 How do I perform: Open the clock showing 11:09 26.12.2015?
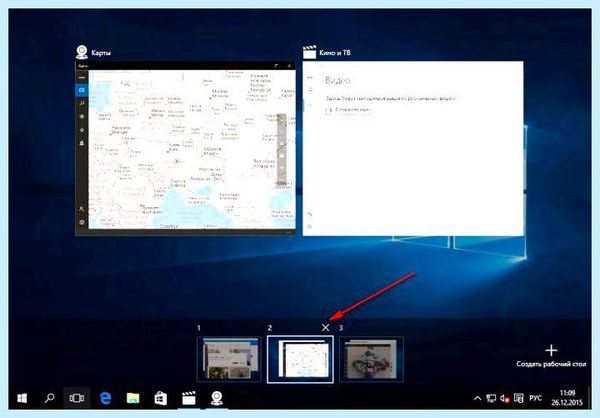[567, 398]
